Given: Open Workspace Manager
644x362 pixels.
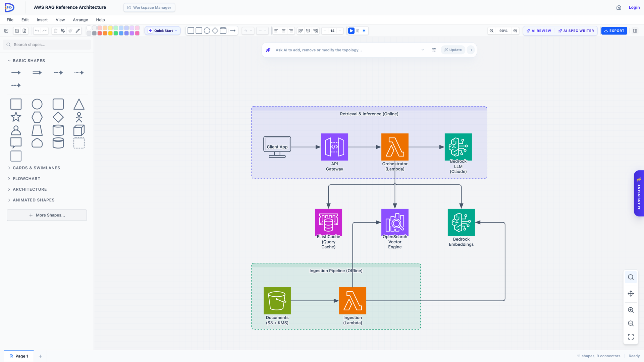Looking at the screenshot, I should (x=149, y=7).
